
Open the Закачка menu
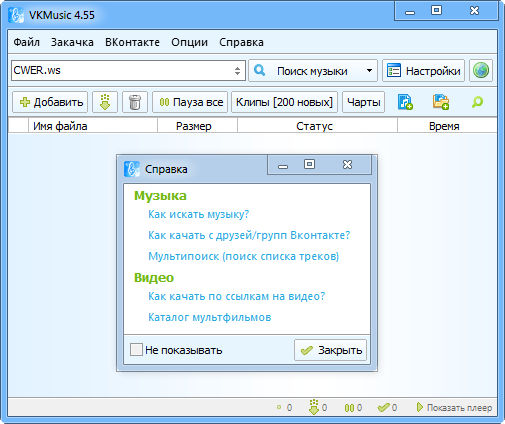72,42
